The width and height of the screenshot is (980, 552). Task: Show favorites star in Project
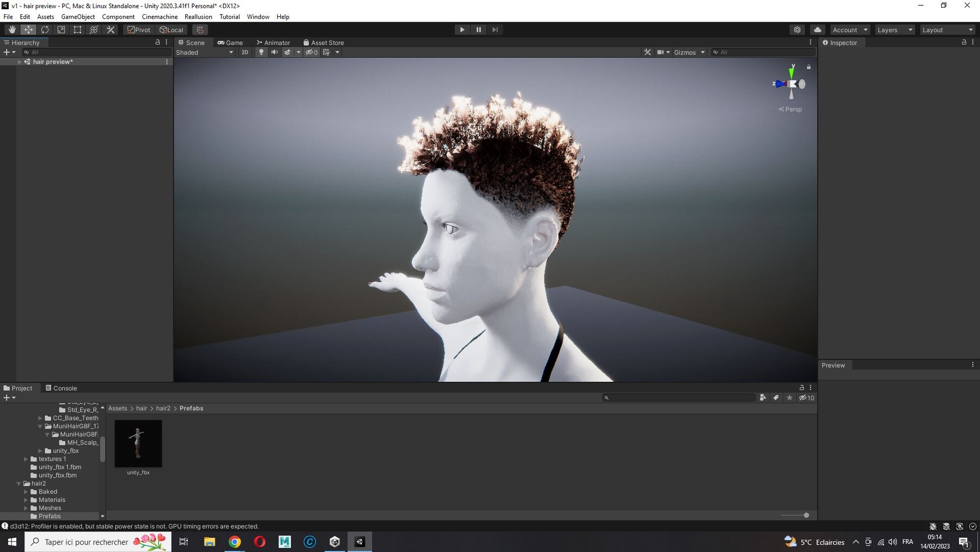789,398
